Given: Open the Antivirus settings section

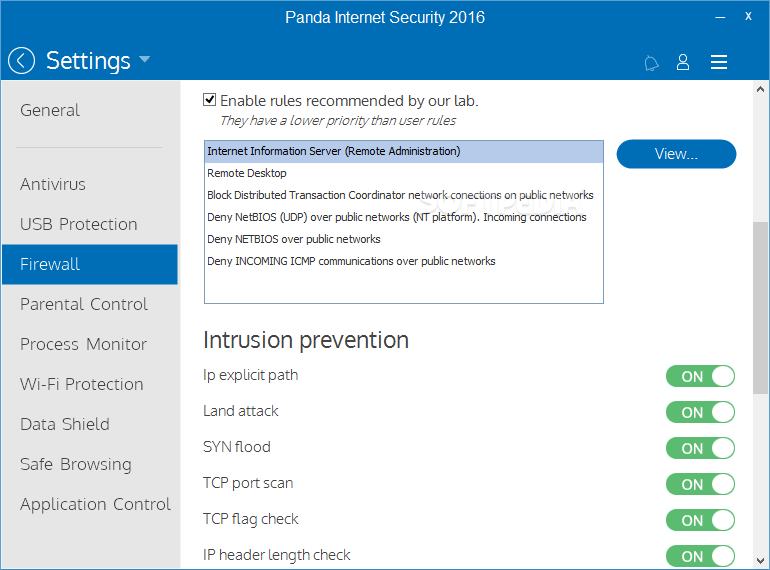Looking at the screenshot, I should click(x=53, y=184).
